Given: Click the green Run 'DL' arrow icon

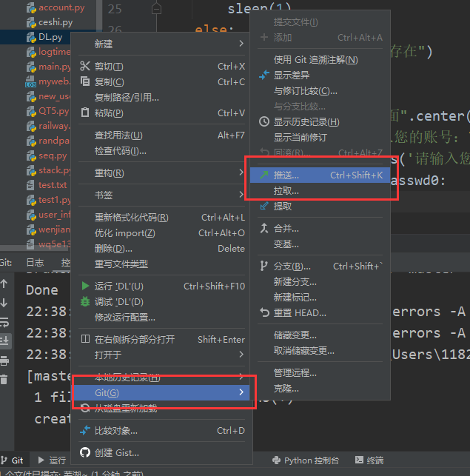Looking at the screenshot, I should click(85, 286).
